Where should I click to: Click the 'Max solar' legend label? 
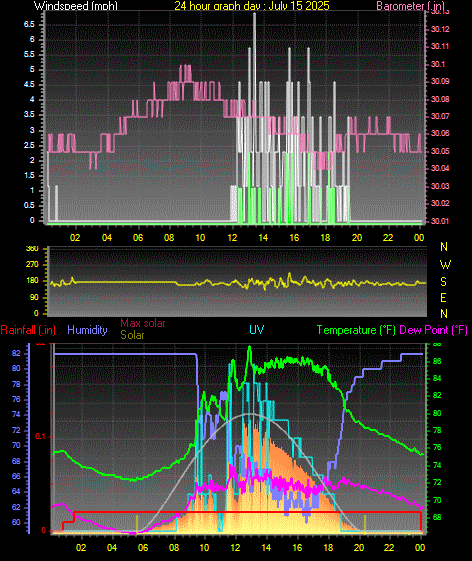click(143, 323)
